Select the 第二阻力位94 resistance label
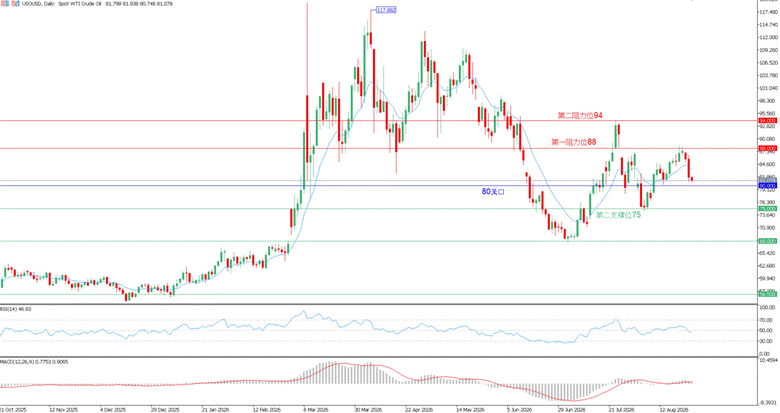The width and height of the screenshot is (780, 413). tap(580, 115)
